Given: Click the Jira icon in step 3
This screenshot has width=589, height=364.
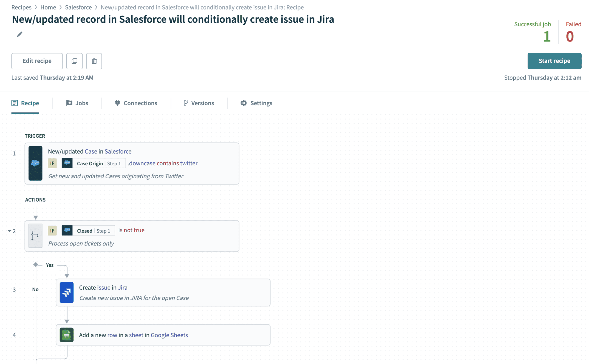Looking at the screenshot, I should click(67, 292).
